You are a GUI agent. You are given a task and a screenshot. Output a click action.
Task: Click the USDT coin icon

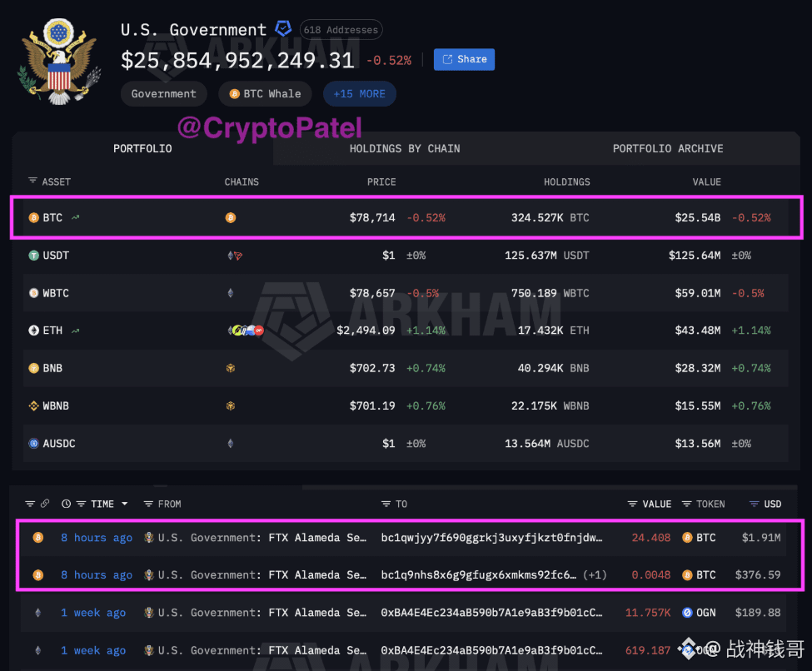tap(33, 256)
